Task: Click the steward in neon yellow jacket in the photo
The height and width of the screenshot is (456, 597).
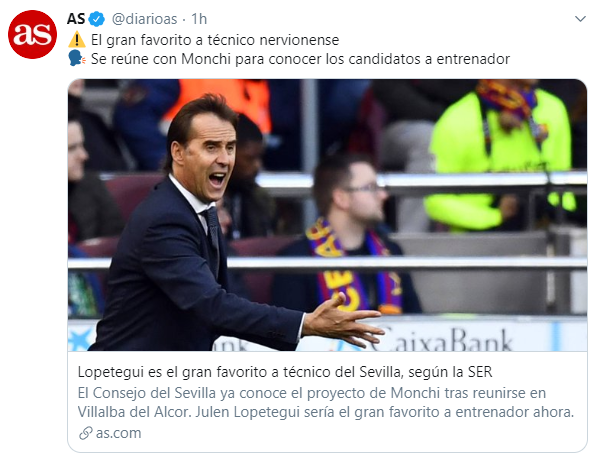Action: (x=501, y=154)
